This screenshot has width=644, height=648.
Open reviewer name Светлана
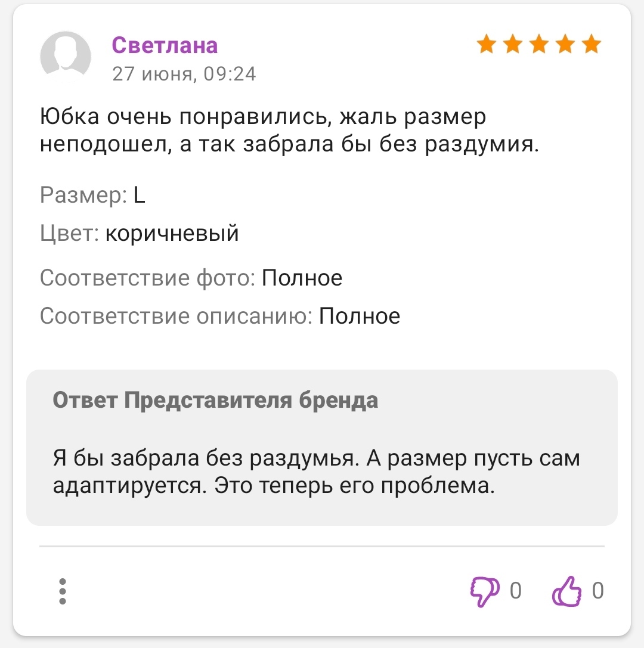click(x=165, y=45)
